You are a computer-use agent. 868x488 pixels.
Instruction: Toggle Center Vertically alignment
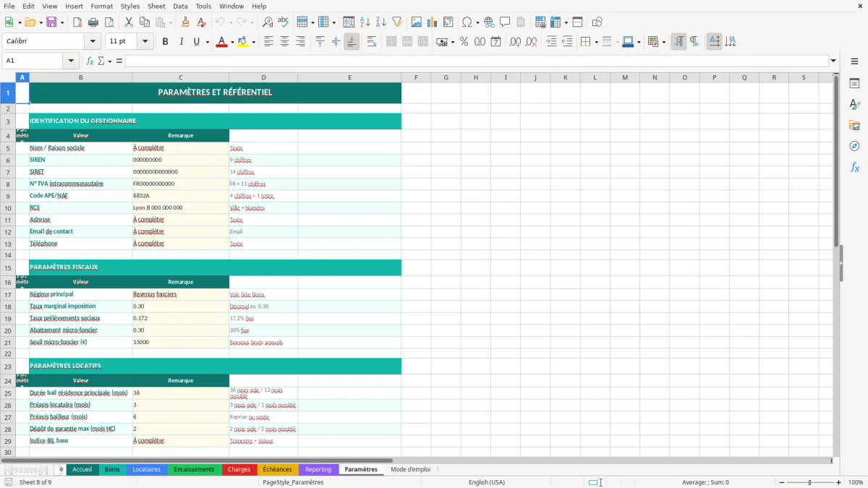[x=336, y=42]
